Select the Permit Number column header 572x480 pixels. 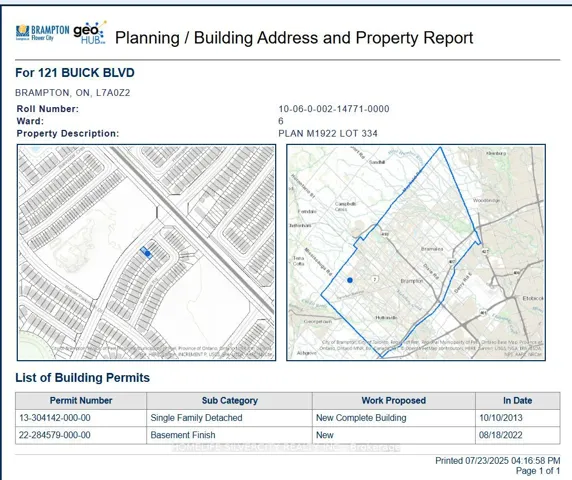81,400
